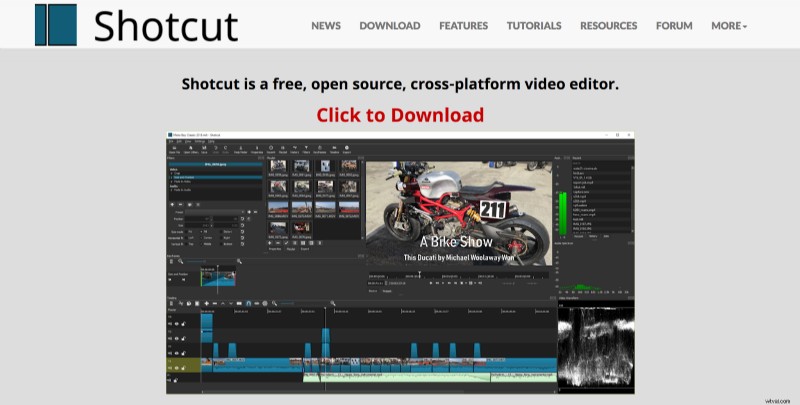
Task: Hide the topmost video track via eye icon
Action: pos(177,323)
